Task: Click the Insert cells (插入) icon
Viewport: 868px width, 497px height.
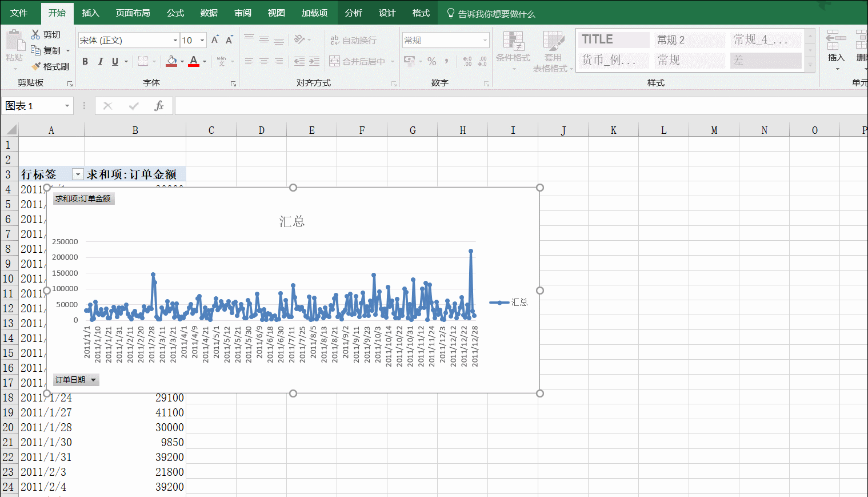Action: point(836,41)
